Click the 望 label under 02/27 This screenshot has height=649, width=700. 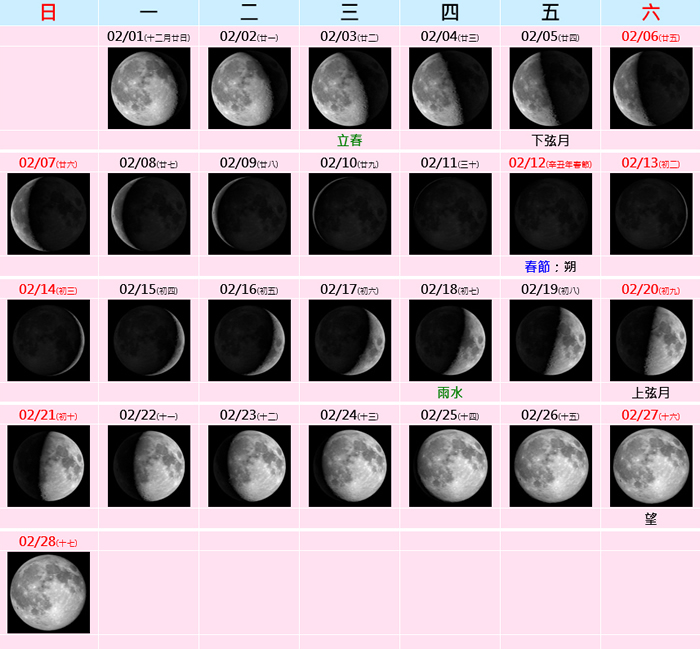tap(651, 519)
